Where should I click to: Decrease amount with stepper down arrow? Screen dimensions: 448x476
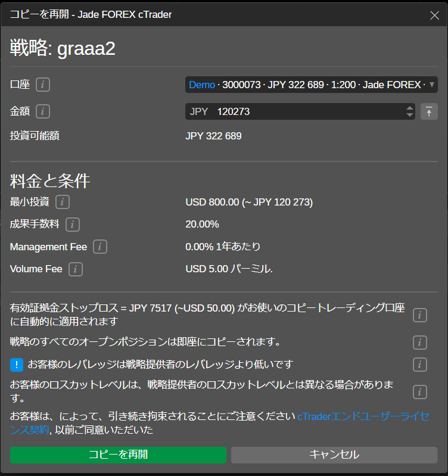tap(409, 115)
